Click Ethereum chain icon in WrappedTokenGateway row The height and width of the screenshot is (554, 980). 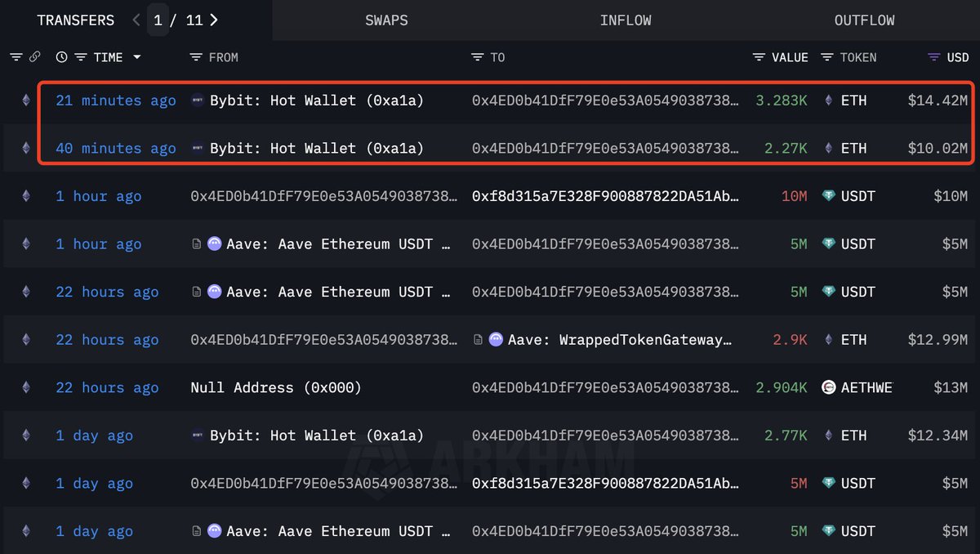click(x=25, y=340)
